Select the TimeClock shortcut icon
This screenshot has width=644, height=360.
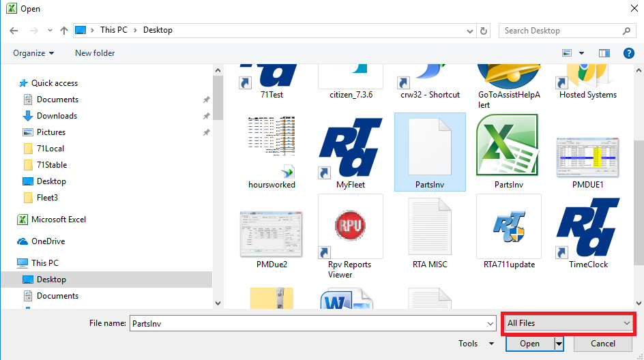(x=587, y=226)
